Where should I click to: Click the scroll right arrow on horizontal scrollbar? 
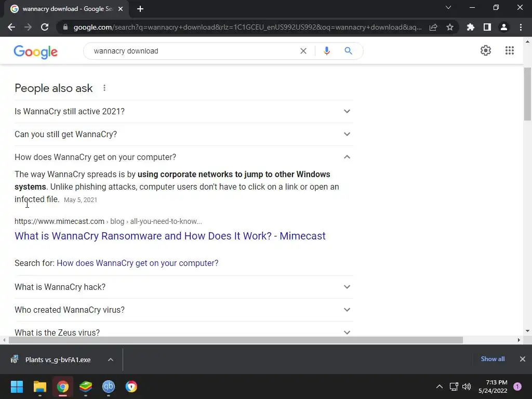519,340
